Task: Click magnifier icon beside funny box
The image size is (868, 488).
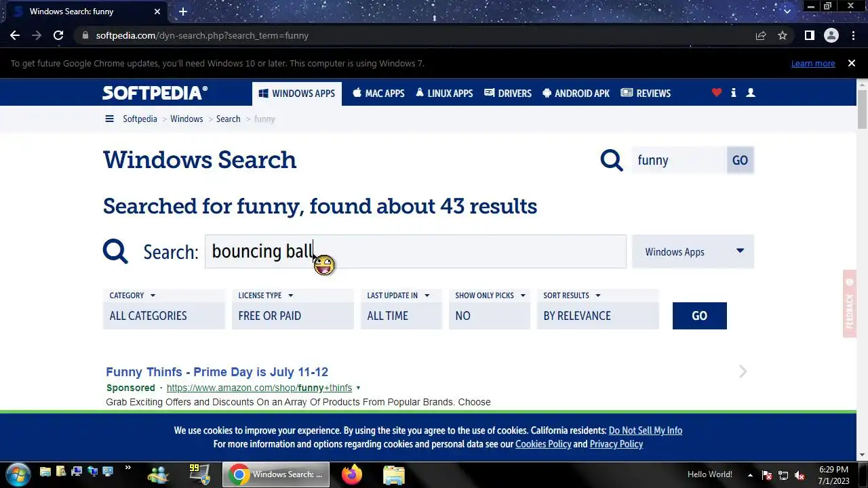Action: [612, 160]
